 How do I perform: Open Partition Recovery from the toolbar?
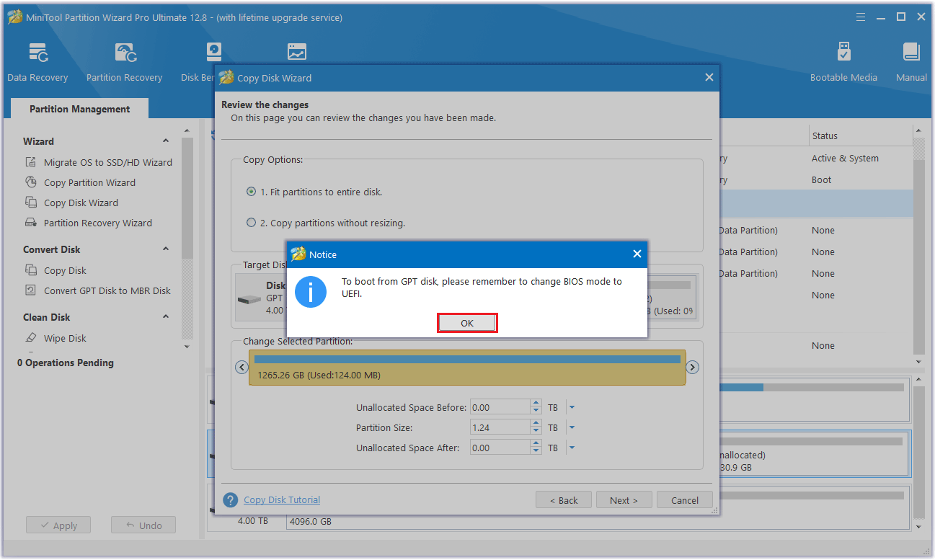[125, 63]
